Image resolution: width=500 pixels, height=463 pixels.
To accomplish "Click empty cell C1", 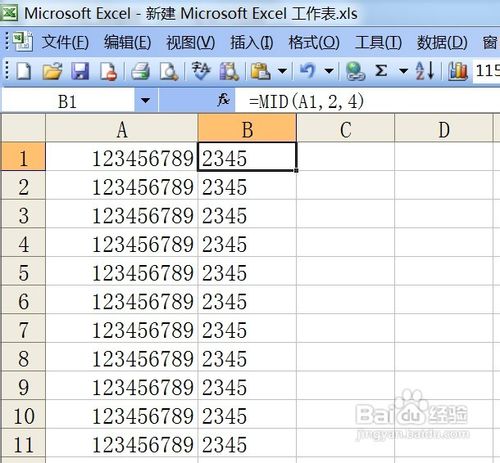I will point(345,157).
